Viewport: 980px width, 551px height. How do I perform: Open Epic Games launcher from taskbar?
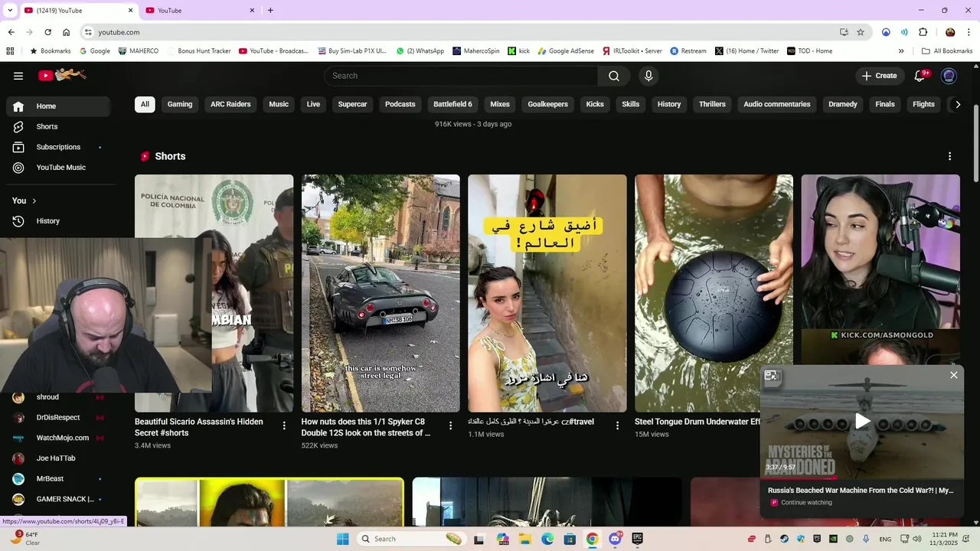[637, 539]
